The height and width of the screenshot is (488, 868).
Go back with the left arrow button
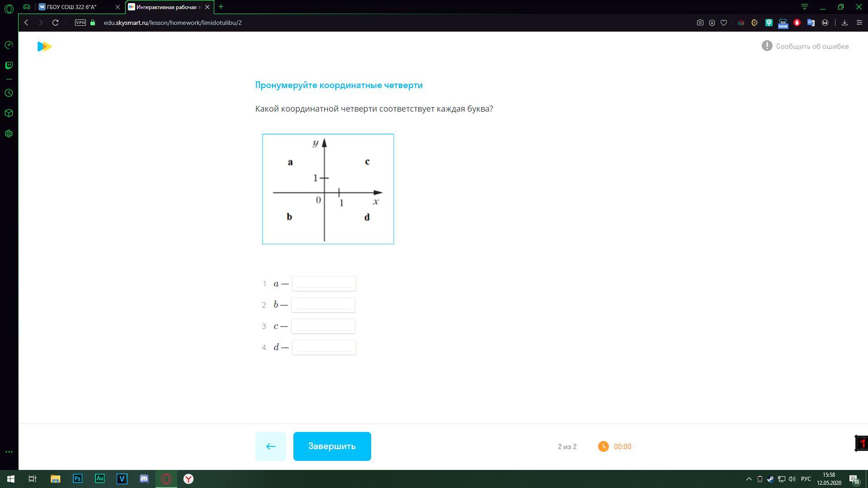270,446
